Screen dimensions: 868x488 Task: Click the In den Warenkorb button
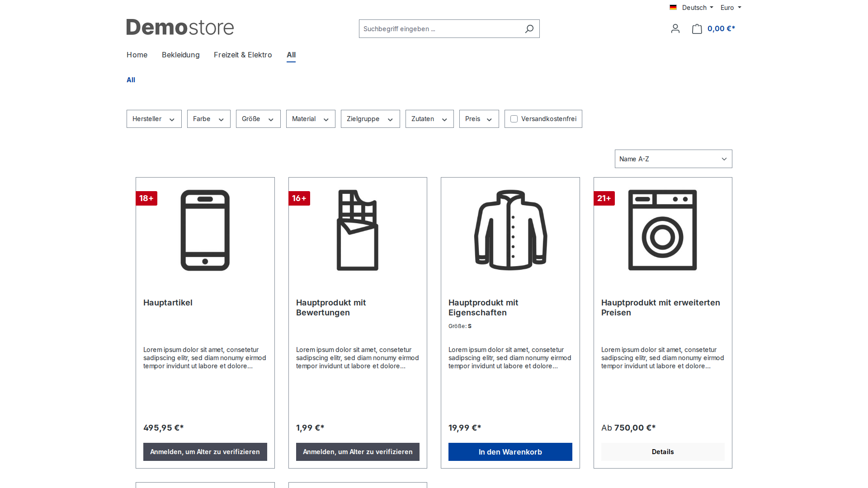click(x=510, y=452)
